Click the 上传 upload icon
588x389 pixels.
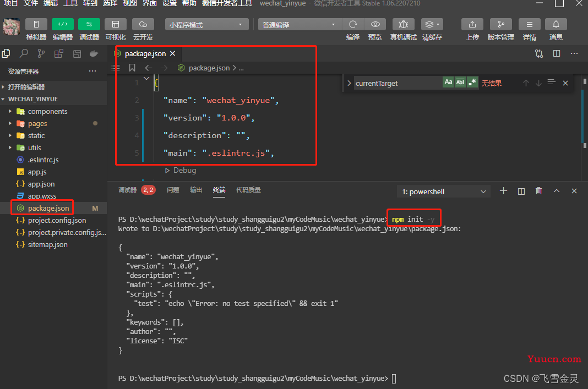tap(472, 24)
